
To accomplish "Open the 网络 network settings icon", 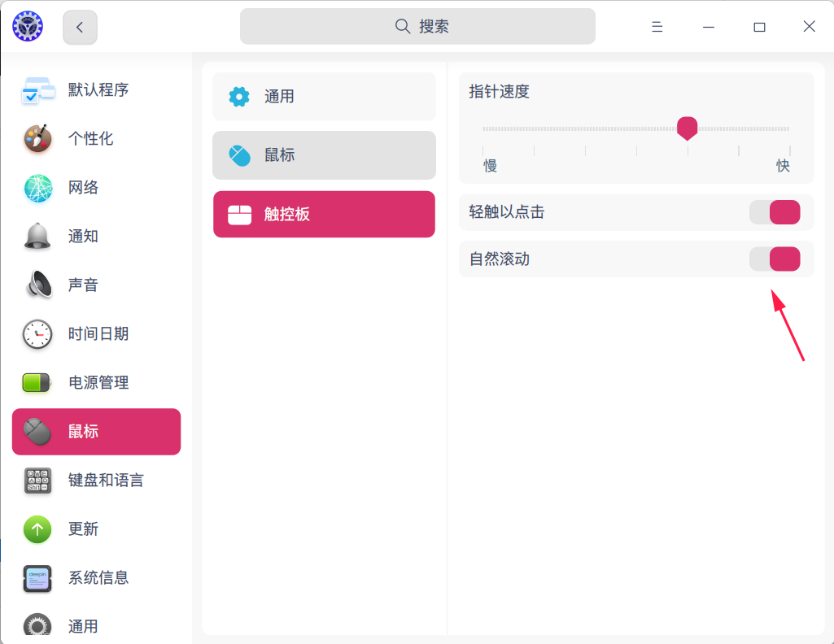I will (36, 187).
